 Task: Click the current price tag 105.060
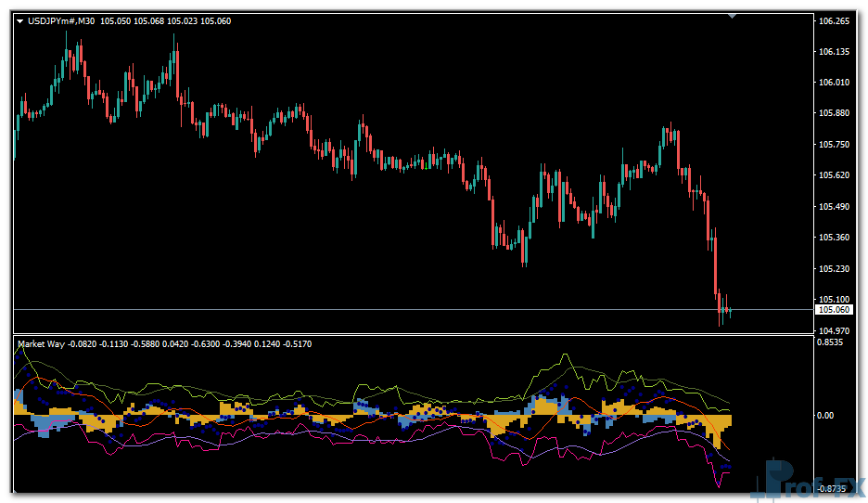point(835,309)
